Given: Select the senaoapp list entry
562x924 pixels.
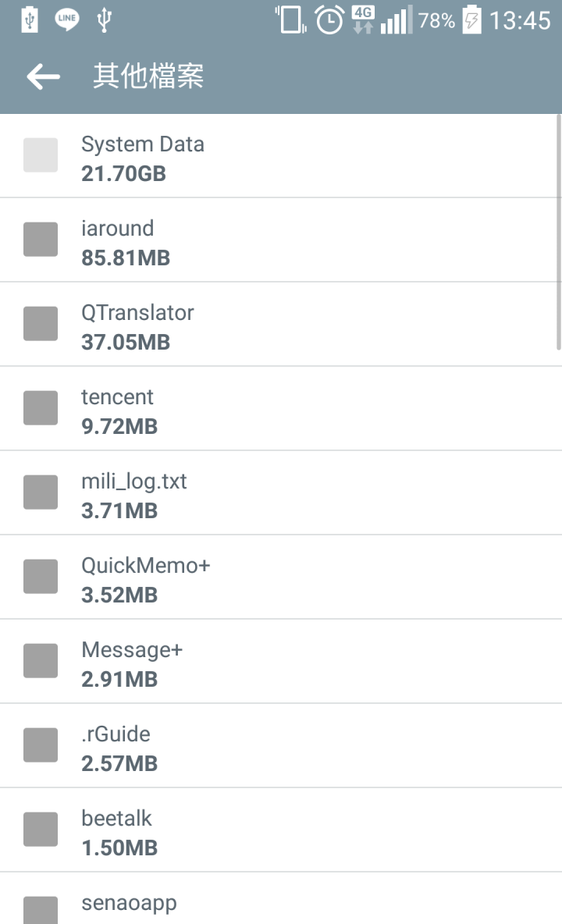Looking at the screenshot, I should (x=281, y=898).
